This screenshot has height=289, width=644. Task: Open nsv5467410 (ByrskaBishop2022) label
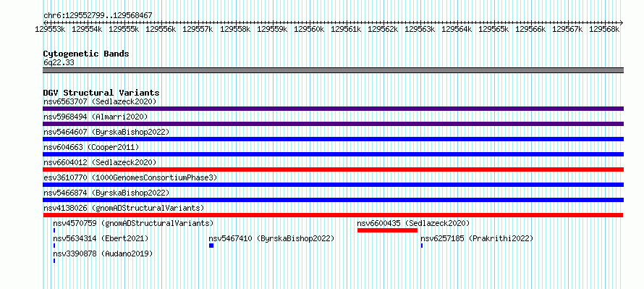coord(271,238)
